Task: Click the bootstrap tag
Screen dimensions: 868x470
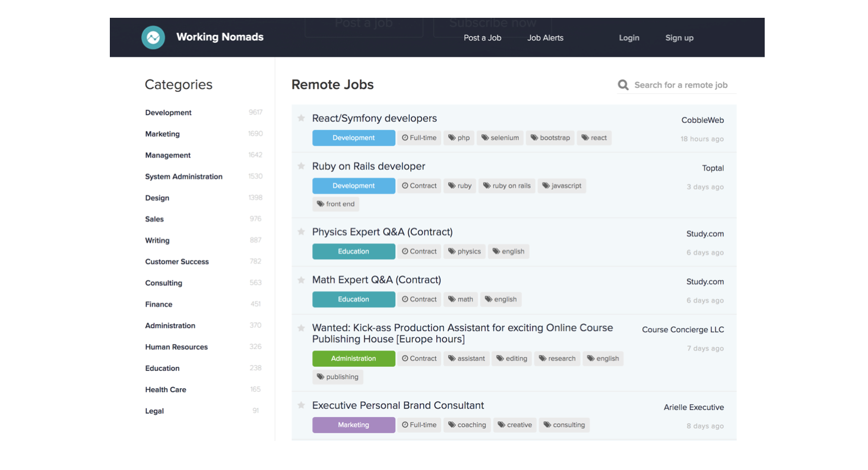Action: pos(550,138)
